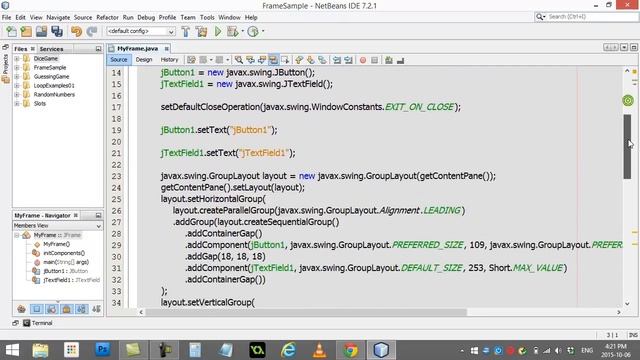Toggle Show Non-Public Members filter in Navigator
Viewport: 640px width, 360px height.
(67, 309)
